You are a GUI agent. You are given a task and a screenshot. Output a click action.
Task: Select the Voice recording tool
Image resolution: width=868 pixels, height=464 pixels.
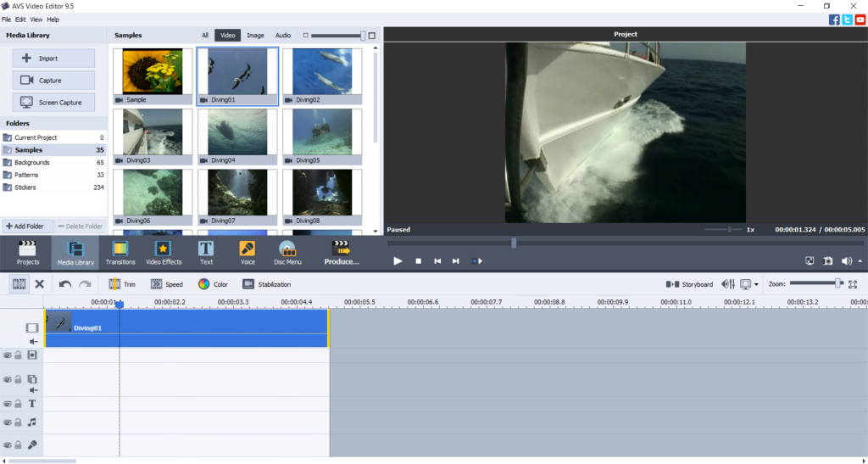(x=248, y=252)
